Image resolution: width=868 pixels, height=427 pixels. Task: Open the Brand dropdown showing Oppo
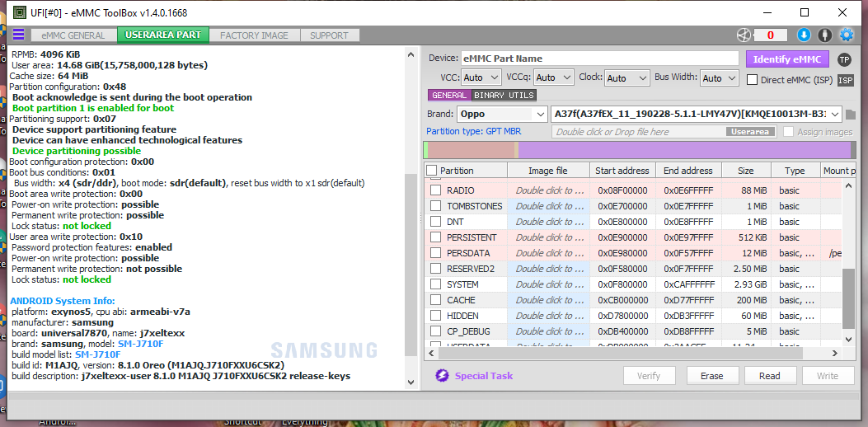tap(502, 115)
